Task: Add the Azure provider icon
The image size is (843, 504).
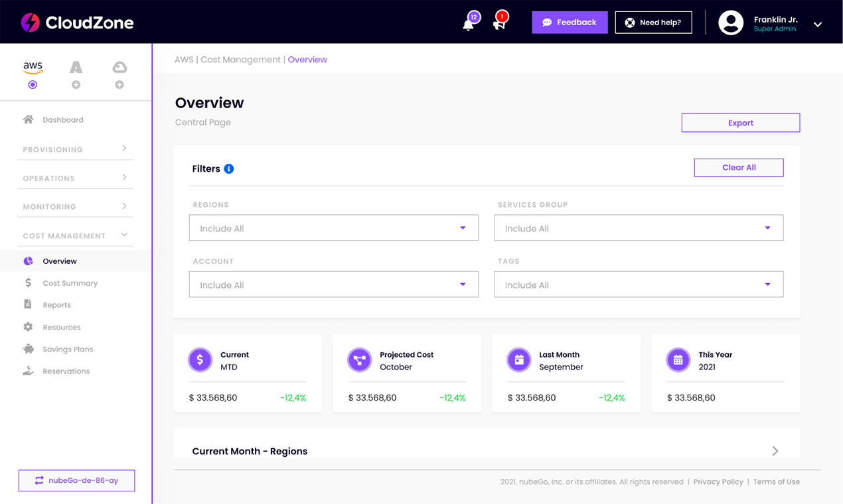Action: click(x=76, y=67)
